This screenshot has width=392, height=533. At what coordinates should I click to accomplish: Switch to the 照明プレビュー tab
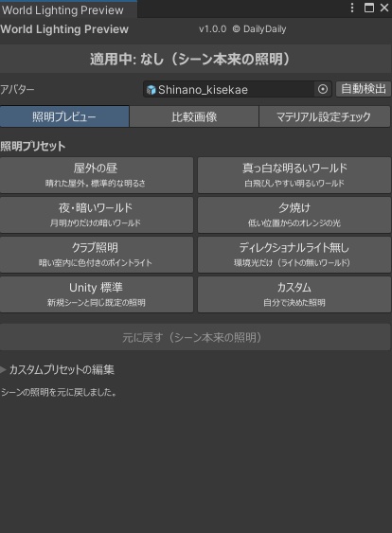(x=64, y=116)
